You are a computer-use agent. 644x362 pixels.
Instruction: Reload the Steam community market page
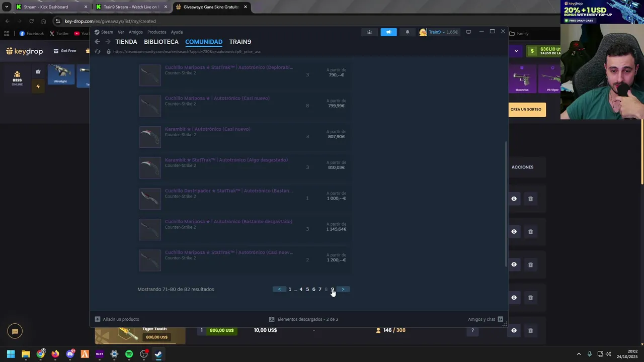tap(98, 51)
